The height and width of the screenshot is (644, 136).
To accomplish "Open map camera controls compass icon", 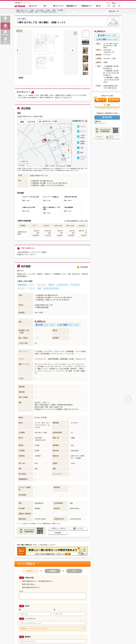I will pyautogui.click(x=68, y=142).
